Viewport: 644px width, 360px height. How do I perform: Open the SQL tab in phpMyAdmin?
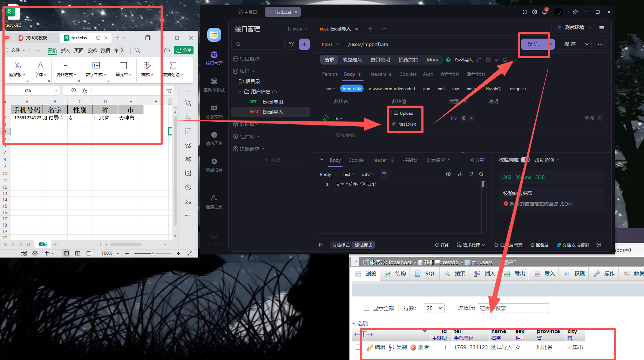coord(425,274)
